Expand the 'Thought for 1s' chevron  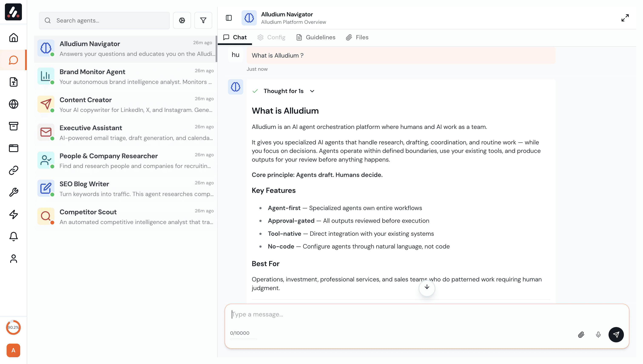click(312, 91)
